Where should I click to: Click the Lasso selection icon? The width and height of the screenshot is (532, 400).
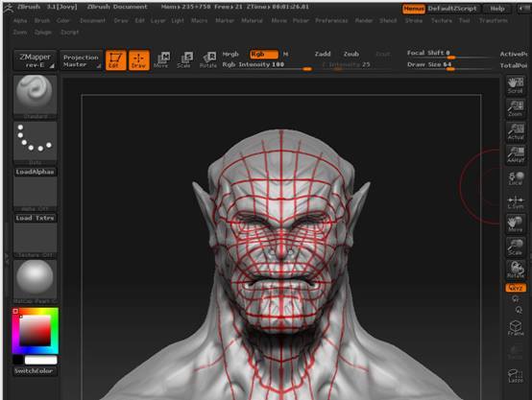[516, 376]
